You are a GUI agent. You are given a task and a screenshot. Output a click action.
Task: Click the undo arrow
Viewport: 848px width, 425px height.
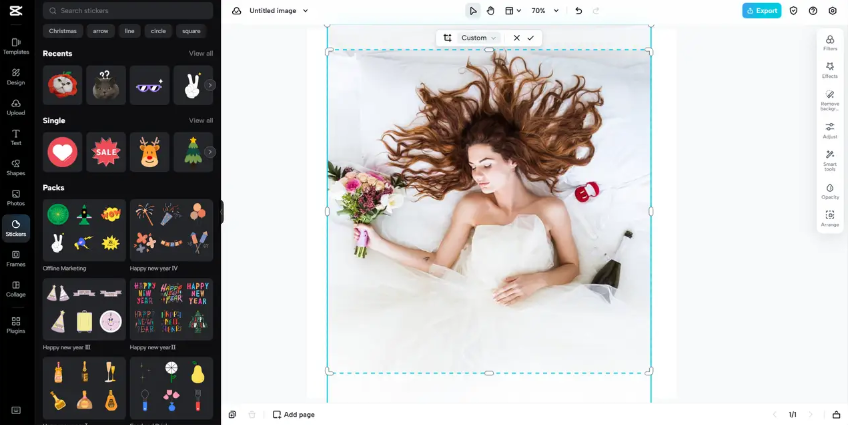pos(578,11)
